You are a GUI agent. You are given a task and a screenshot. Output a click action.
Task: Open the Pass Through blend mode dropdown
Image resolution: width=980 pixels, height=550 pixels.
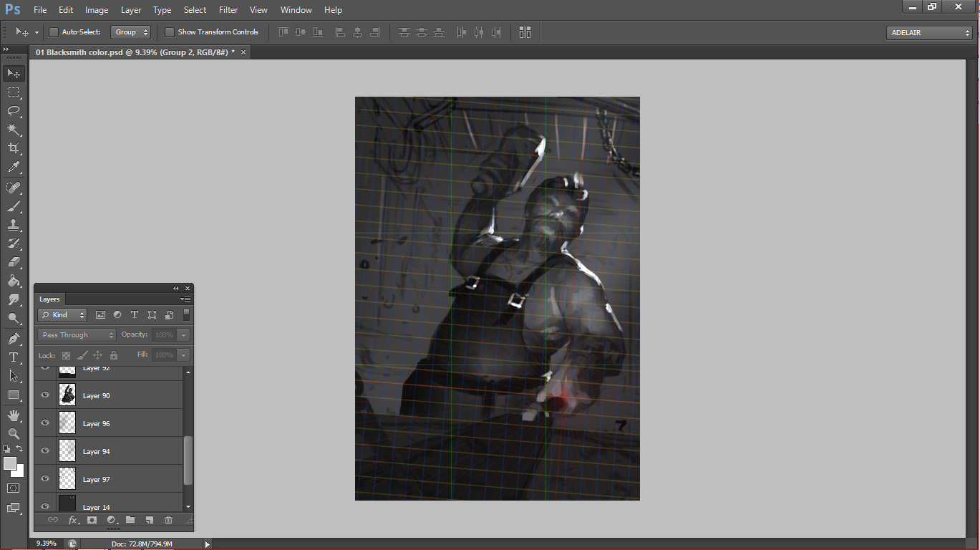tap(77, 335)
